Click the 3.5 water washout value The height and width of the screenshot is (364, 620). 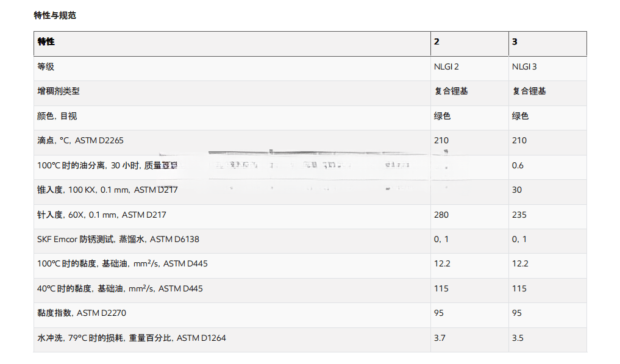(x=518, y=338)
